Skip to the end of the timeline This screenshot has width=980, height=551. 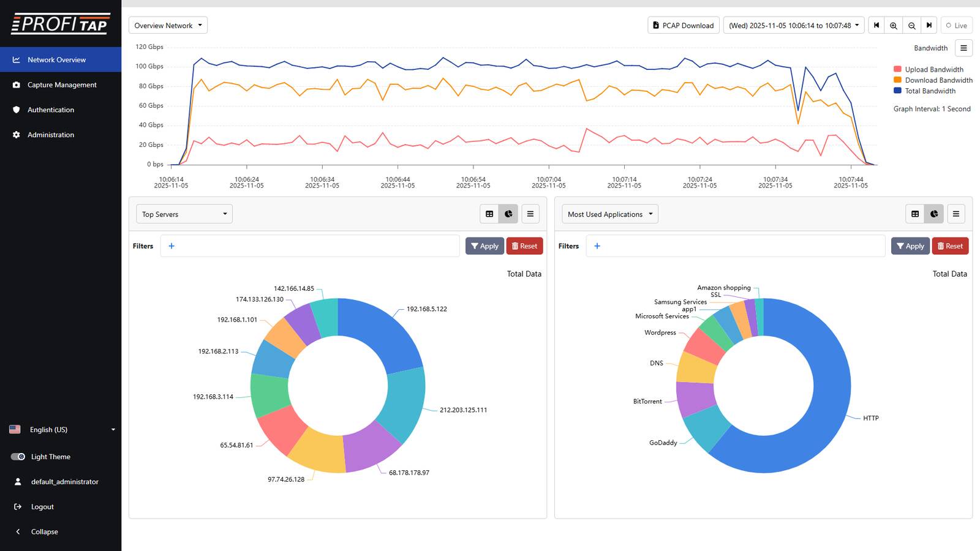[929, 25]
